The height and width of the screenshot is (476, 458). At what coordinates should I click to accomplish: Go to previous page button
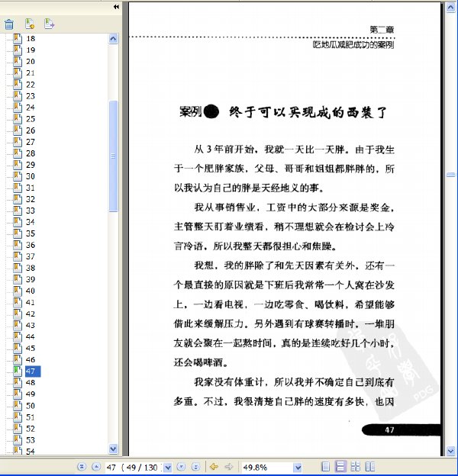click(96, 467)
